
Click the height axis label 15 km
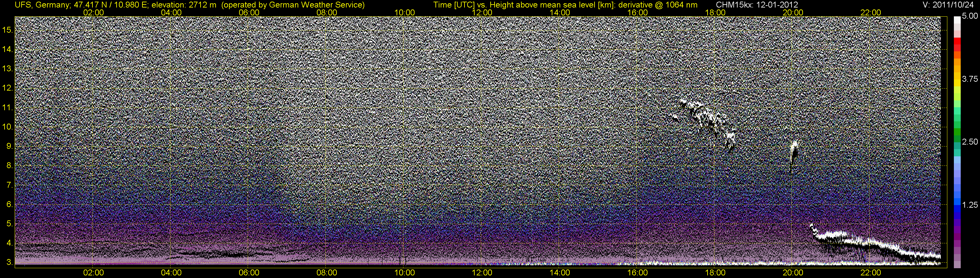coord(8,30)
